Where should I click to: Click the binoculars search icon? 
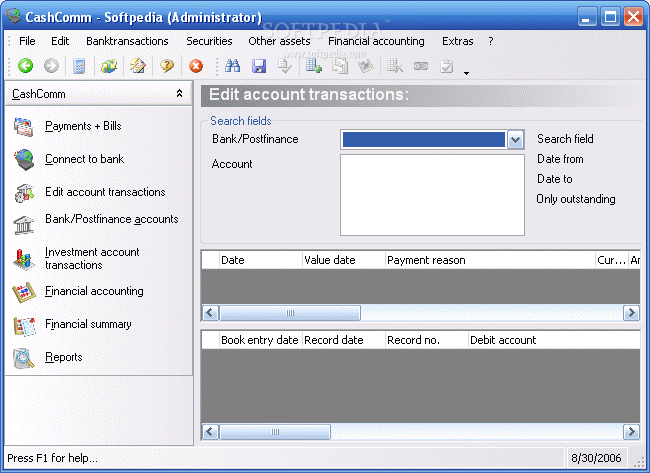coord(233,66)
